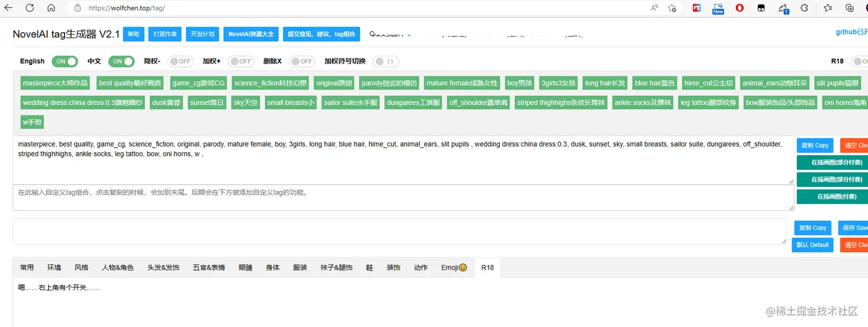Turn off the English toggle
The height and width of the screenshot is (327, 868).
pyautogui.click(x=65, y=61)
